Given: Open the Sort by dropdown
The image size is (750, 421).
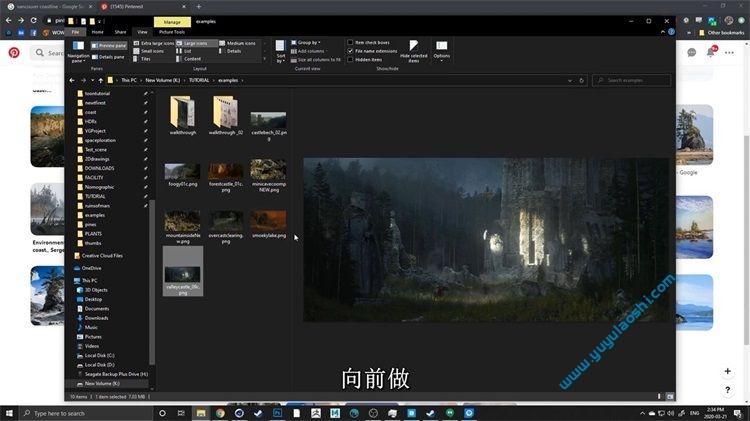Looking at the screenshot, I should [280, 51].
